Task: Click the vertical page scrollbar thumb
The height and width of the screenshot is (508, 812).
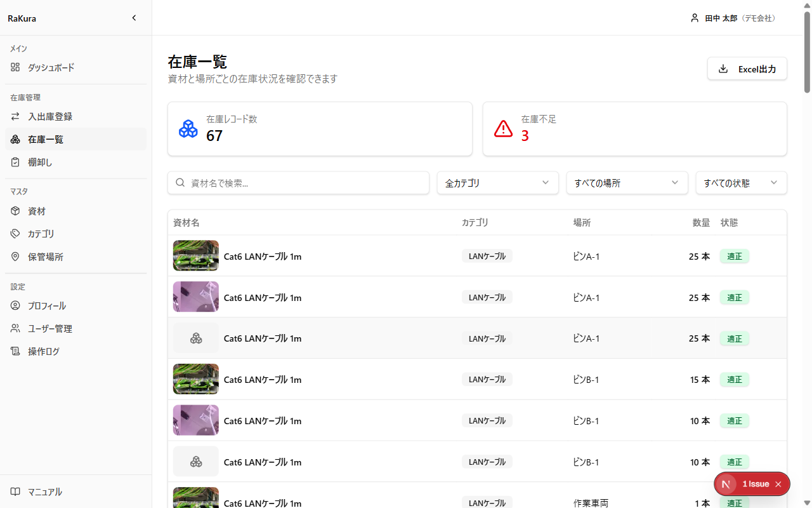Action: tap(807, 52)
